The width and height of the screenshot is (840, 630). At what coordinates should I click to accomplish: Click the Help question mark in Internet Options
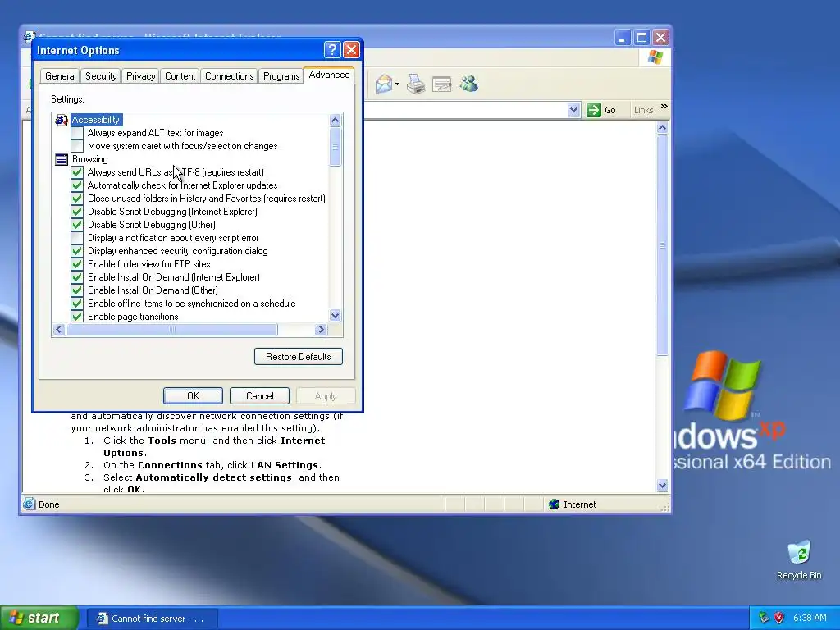[x=332, y=50]
